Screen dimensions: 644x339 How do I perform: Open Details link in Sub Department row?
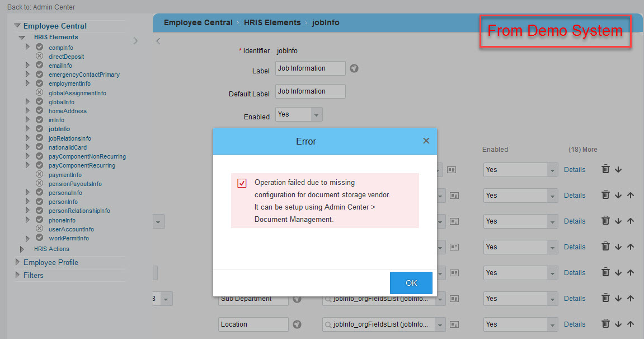pyautogui.click(x=574, y=298)
